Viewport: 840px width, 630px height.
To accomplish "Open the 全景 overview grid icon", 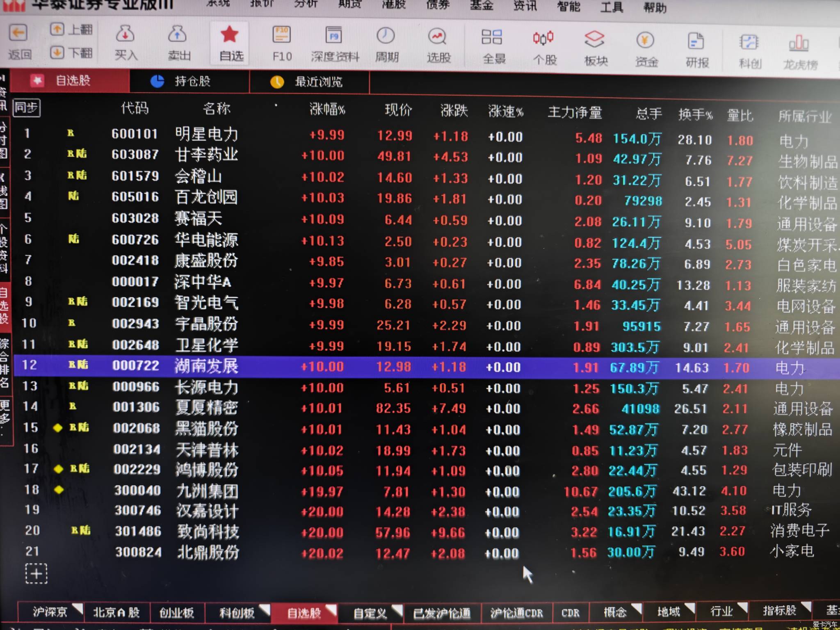I will point(492,37).
